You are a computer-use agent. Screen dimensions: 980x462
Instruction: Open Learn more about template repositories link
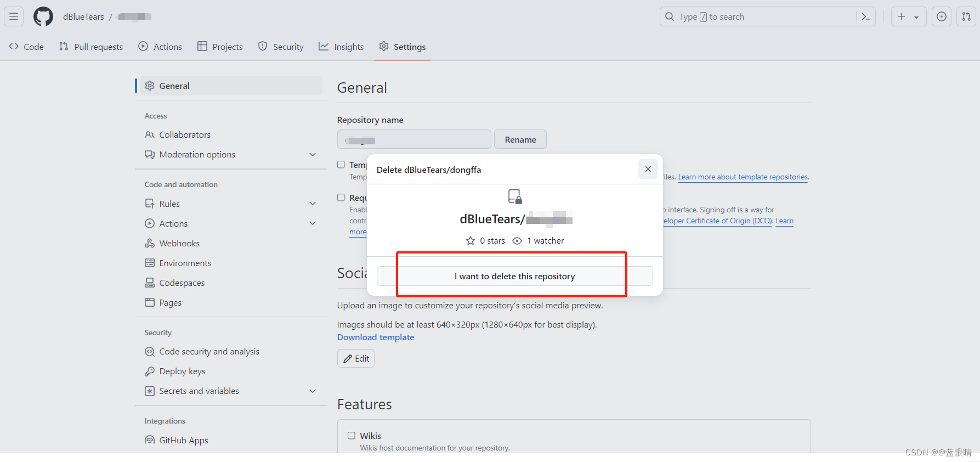coord(743,177)
